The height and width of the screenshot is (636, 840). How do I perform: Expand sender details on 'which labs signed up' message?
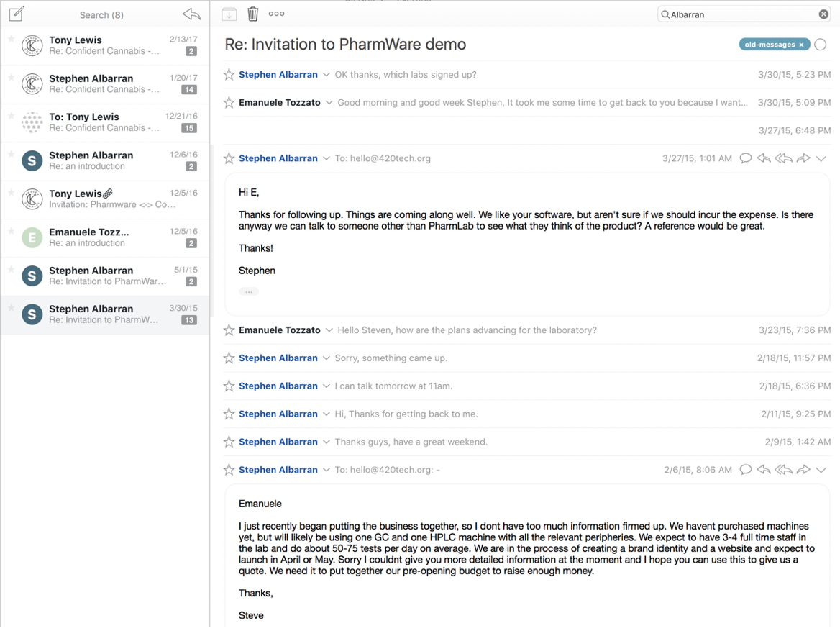[327, 75]
